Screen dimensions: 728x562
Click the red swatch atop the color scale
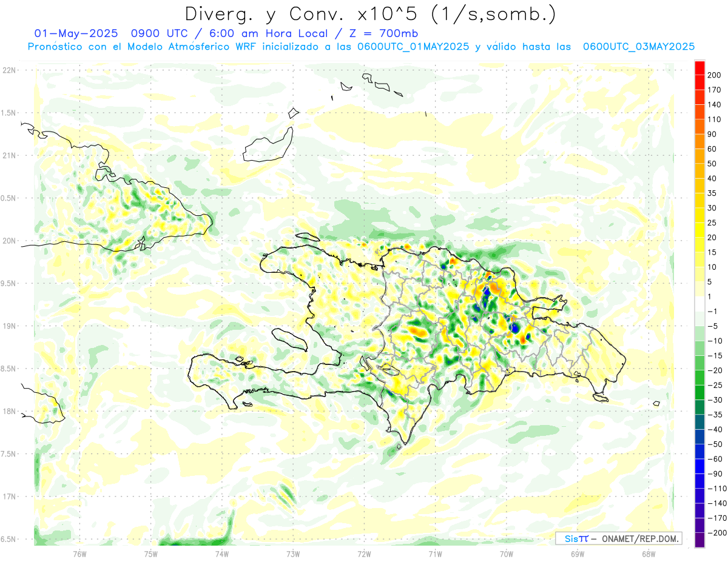pyautogui.click(x=699, y=68)
